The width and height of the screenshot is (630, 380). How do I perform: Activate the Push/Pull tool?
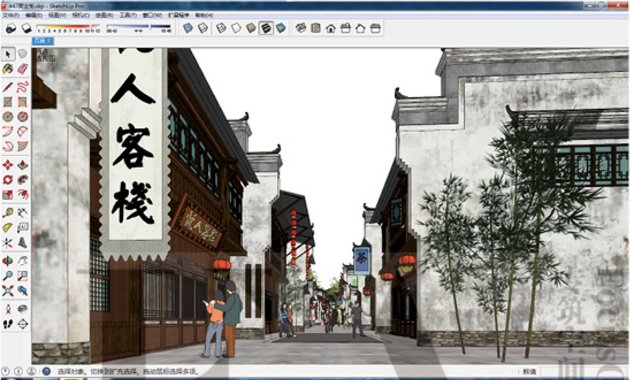click(22, 165)
